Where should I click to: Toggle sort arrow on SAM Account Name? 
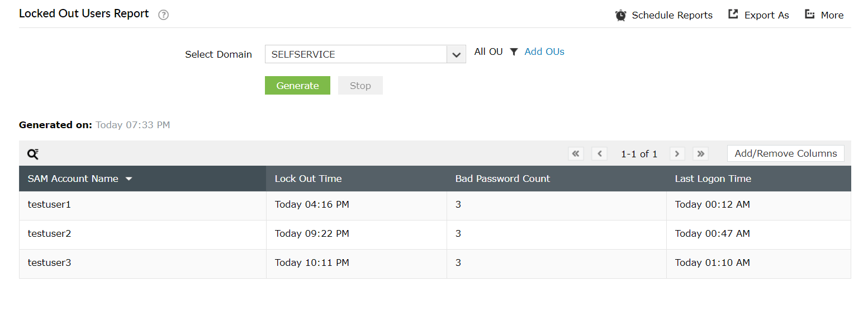pos(129,179)
